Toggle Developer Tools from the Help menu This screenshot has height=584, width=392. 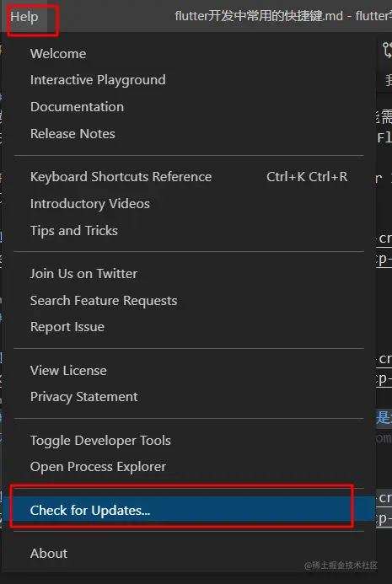pyautogui.click(x=189, y=441)
